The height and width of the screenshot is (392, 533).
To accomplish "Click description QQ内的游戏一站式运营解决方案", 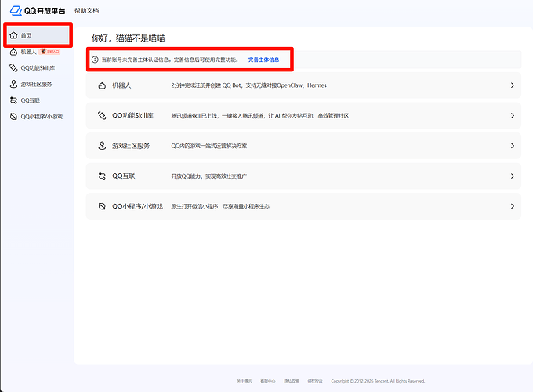I will [209, 146].
